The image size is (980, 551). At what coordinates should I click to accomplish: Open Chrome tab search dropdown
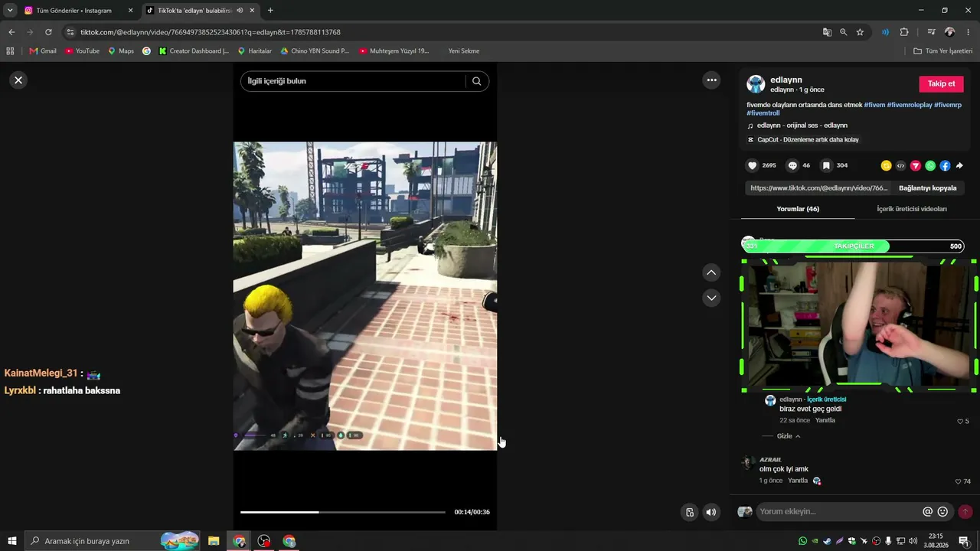10,11
